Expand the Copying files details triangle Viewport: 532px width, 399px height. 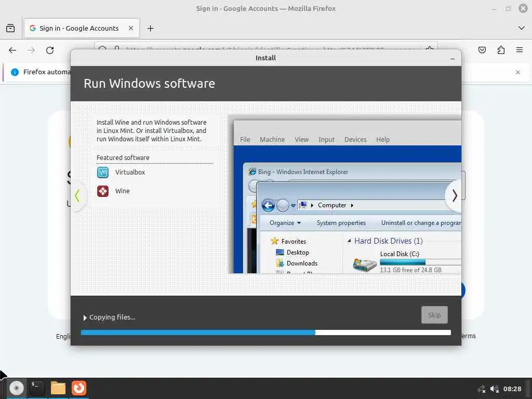(85, 317)
